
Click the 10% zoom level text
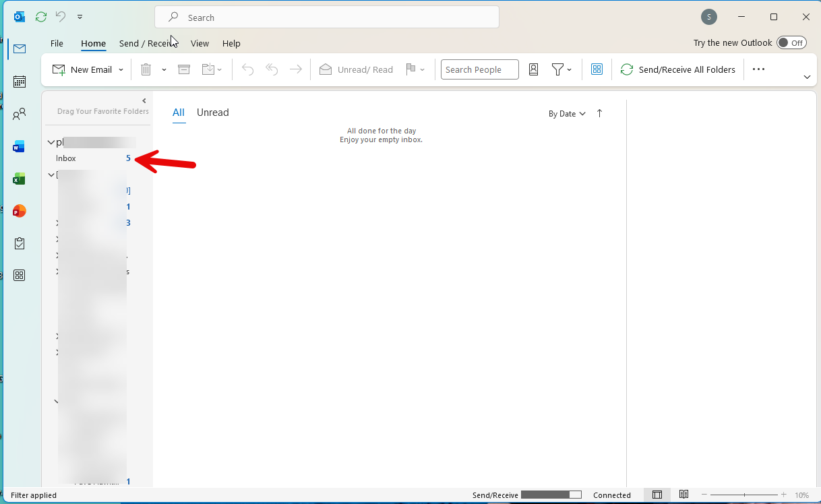click(801, 495)
